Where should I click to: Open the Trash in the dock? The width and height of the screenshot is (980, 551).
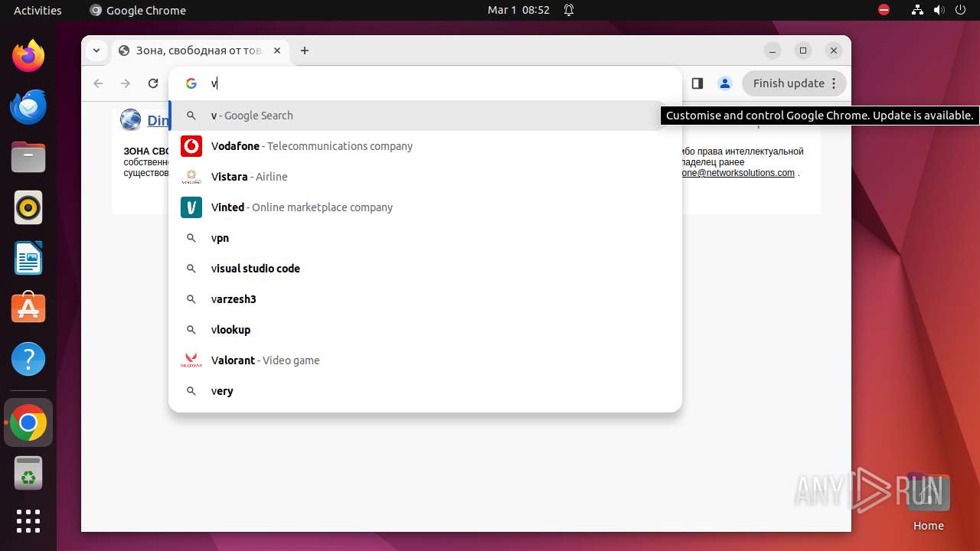tap(28, 473)
